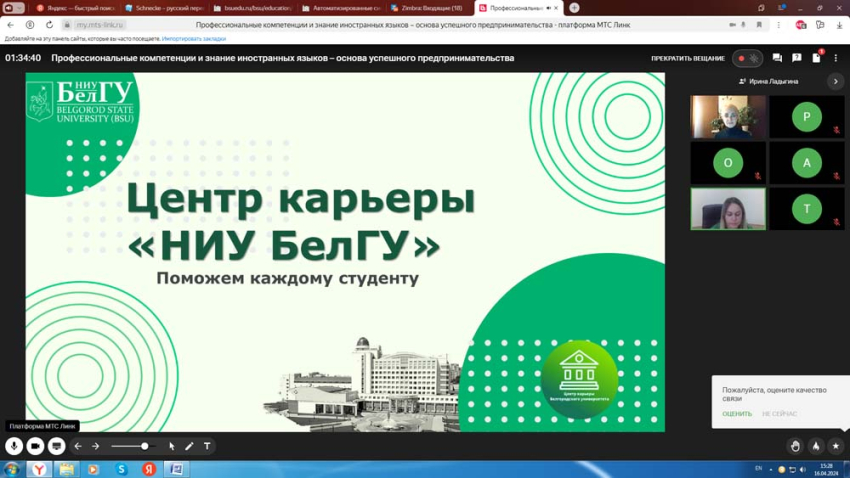850x478 pixels.
Task: Click the timer 01:34:40
Action: click(x=23, y=58)
